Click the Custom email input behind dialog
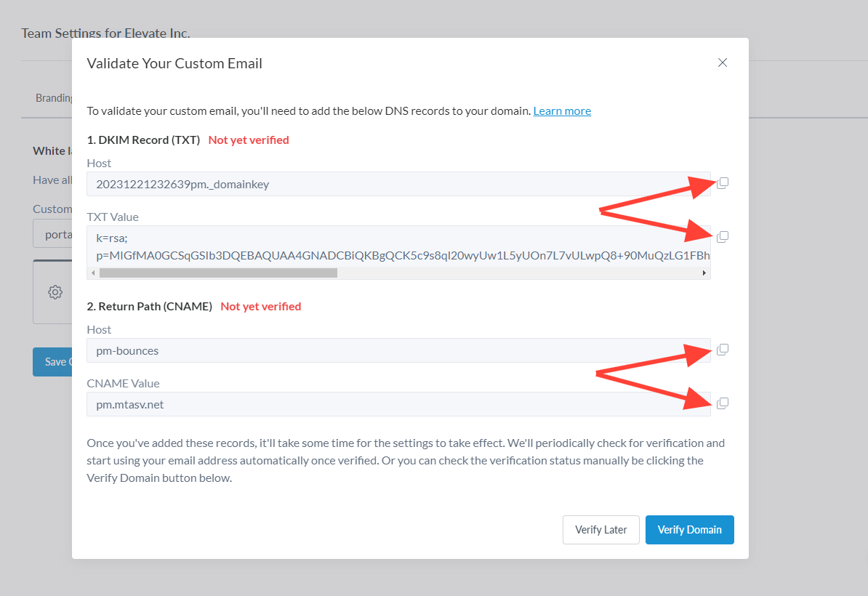Screen dimensions: 868x596 coord(52,235)
